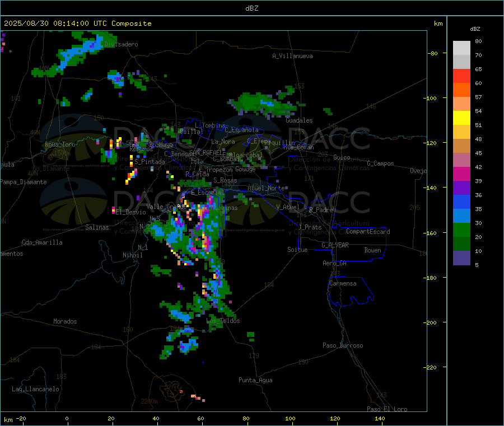The height and width of the screenshot is (426, 504).
Task: Click the -20 tick on the horizontal axis
Action: click(x=21, y=418)
